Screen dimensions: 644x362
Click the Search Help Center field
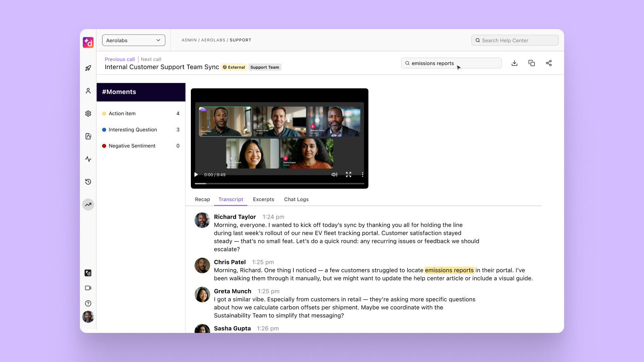pyautogui.click(x=515, y=40)
